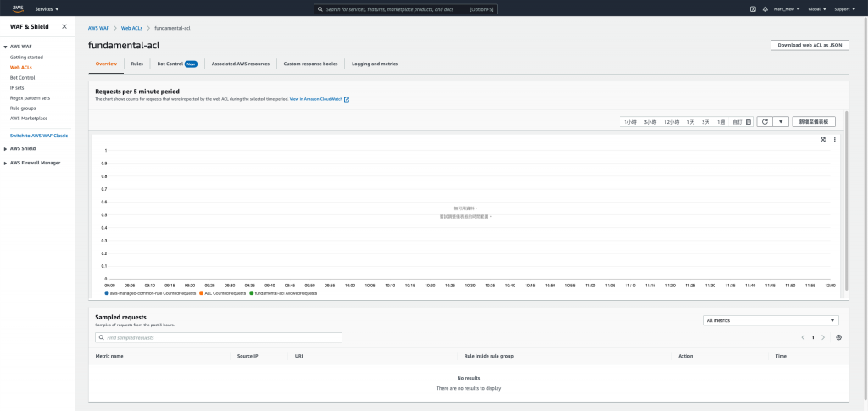Image resolution: width=868 pixels, height=411 pixels.
Task: Switch to the Bot Control tab
Action: 177,64
